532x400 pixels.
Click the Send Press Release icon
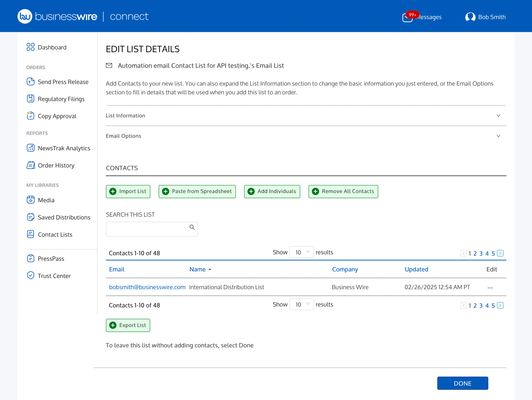(x=31, y=82)
